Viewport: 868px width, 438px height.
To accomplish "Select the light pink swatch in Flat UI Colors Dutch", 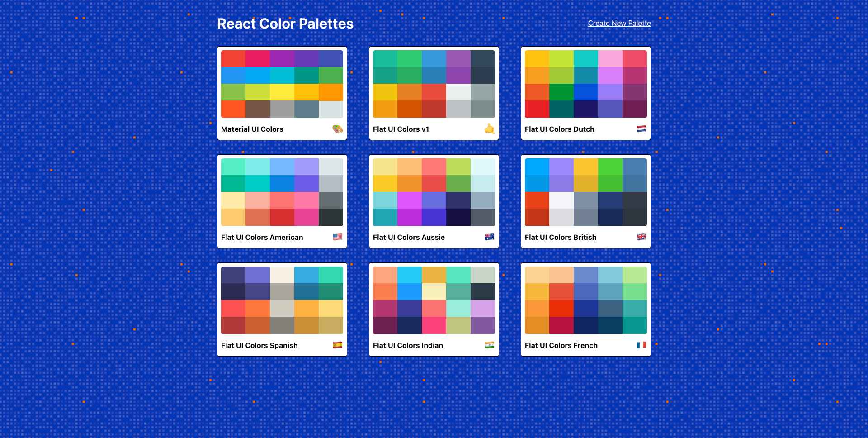I will pyautogui.click(x=610, y=59).
